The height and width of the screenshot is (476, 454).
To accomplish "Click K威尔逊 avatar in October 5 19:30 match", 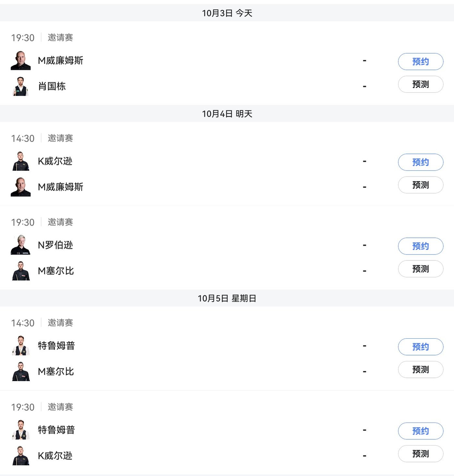I will pyautogui.click(x=21, y=456).
